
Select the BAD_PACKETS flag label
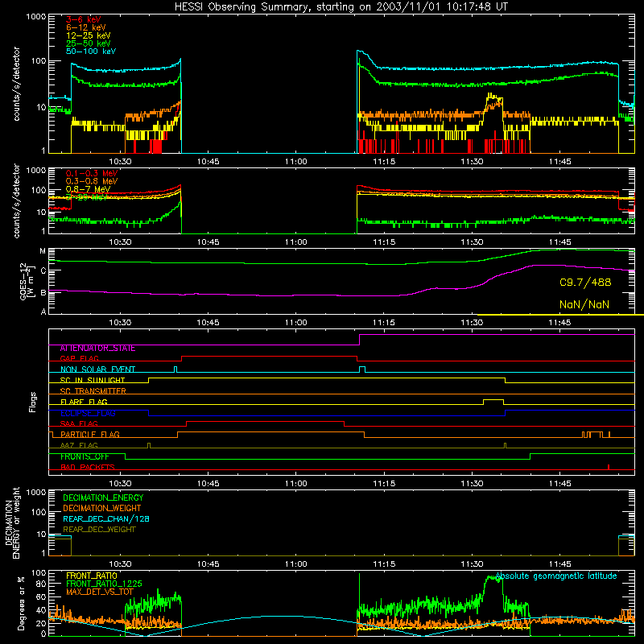(88, 467)
